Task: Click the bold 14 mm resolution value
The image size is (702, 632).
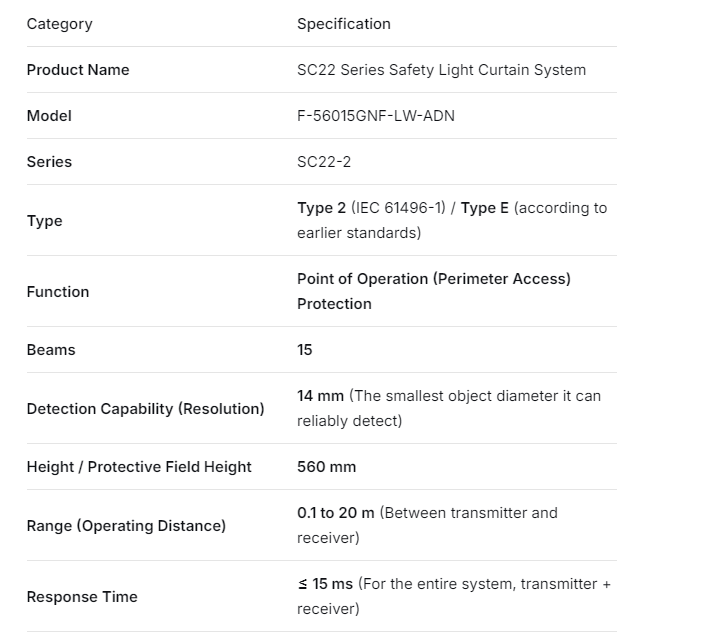Action: point(320,396)
